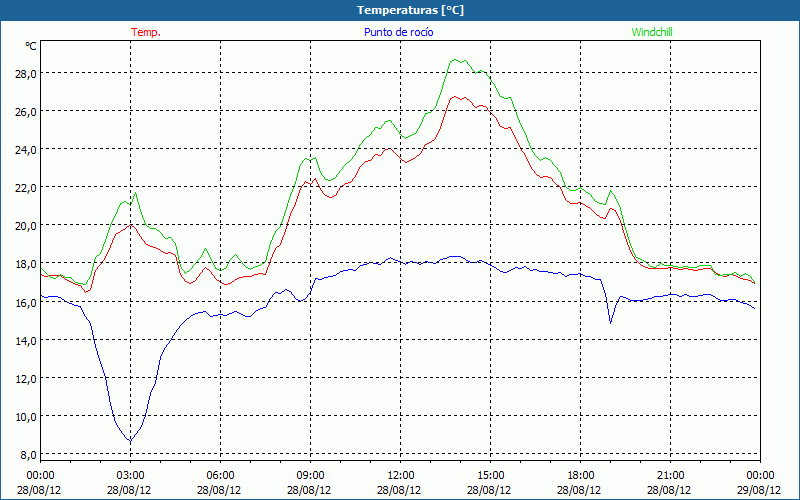Click the 10,0 y-axis value
Image resolution: width=800 pixels, height=500 pixels.
[26, 416]
